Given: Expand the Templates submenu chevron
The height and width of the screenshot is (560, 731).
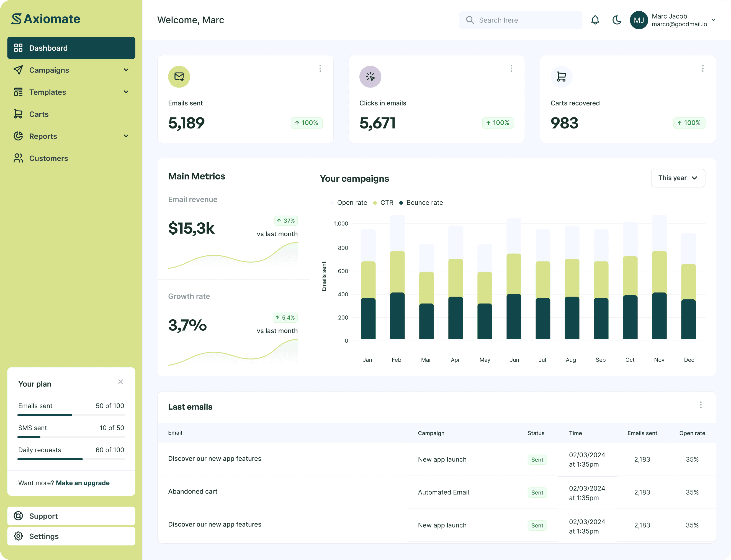Looking at the screenshot, I should click(x=126, y=92).
